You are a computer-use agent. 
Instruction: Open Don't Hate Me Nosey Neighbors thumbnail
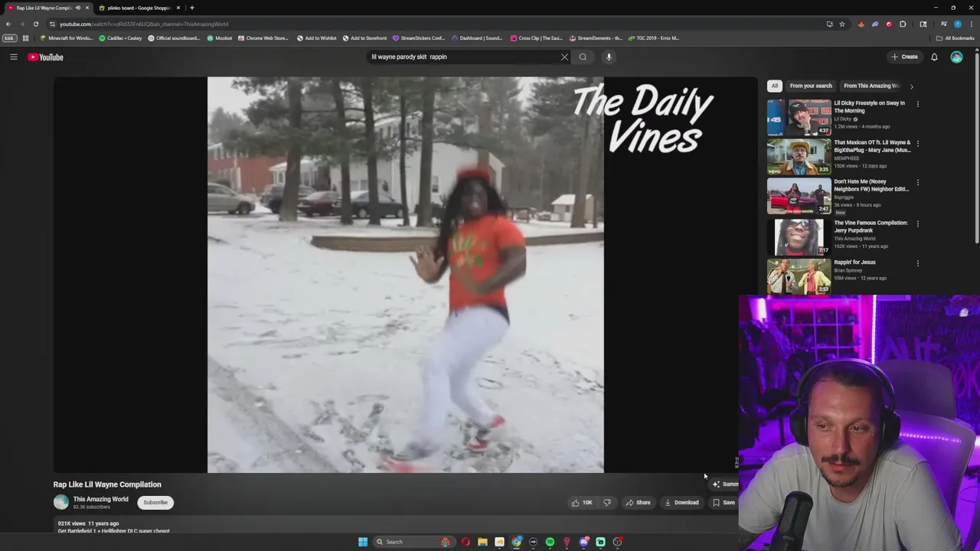tap(799, 196)
